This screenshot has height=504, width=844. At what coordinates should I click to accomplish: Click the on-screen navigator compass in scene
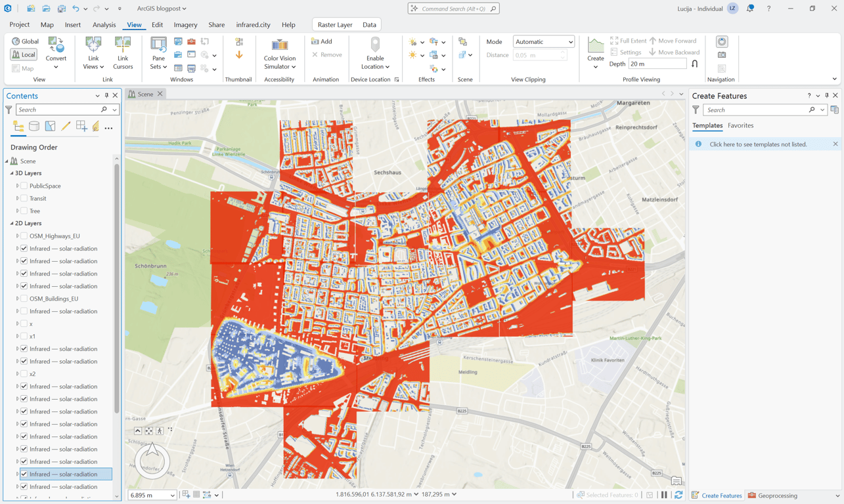click(152, 459)
